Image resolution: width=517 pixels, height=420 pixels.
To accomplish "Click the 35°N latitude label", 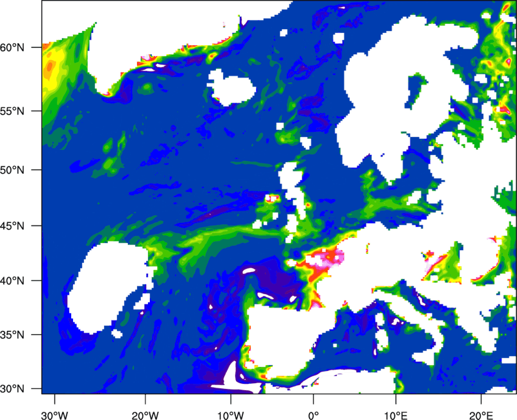I will point(12,335).
